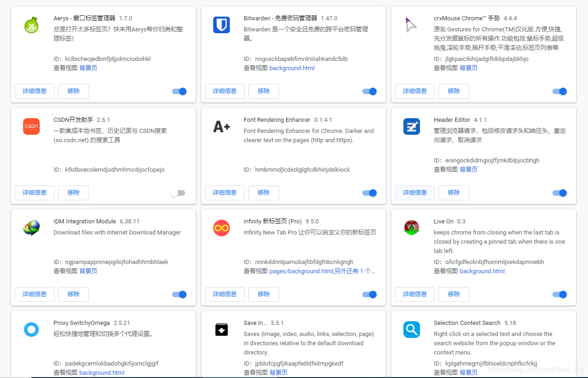The width and height of the screenshot is (588, 378).
Task: Click the Aerys extension icon
Action: 31,25
